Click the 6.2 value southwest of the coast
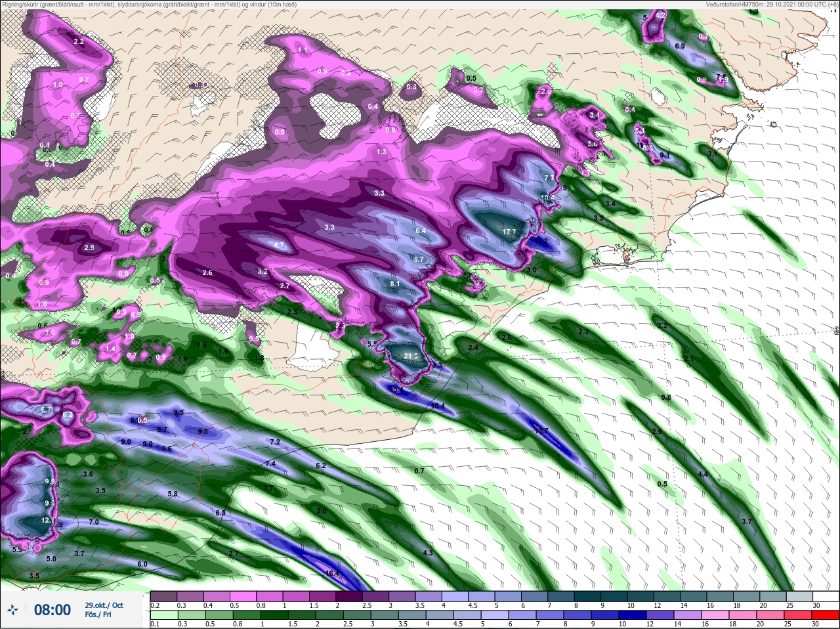Image resolution: width=840 pixels, height=629 pixels. tap(321, 466)
